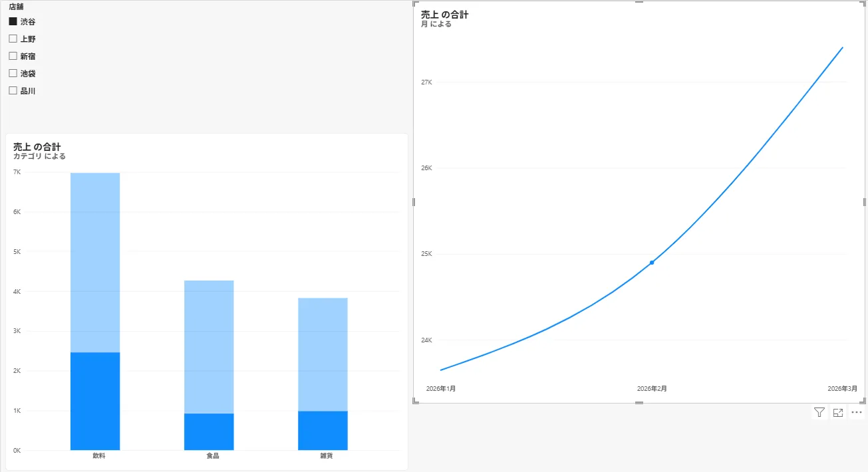Click the 食品 category axis label
The height and width of the screenshot is (472, 868).
(213, 456)
